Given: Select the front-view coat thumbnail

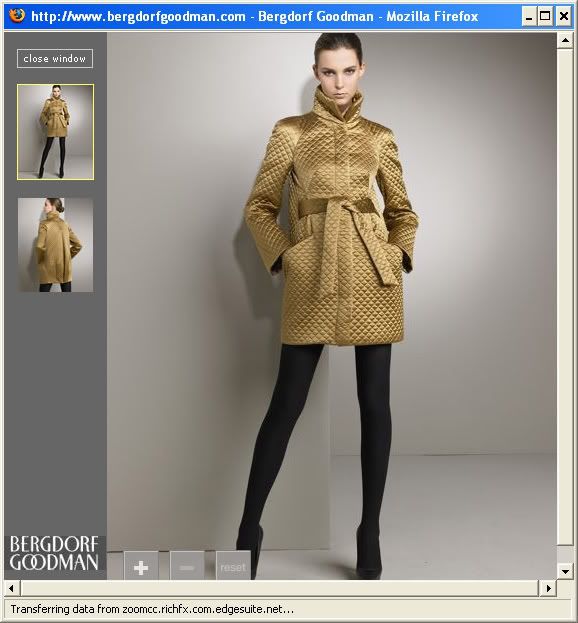Looking at the screenshot, I should pos(56,132).
